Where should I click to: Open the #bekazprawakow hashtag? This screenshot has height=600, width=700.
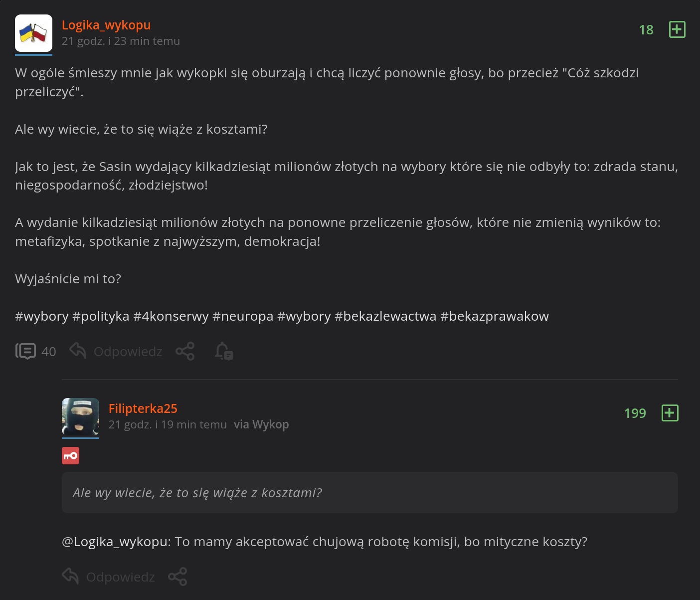point(495,316)
